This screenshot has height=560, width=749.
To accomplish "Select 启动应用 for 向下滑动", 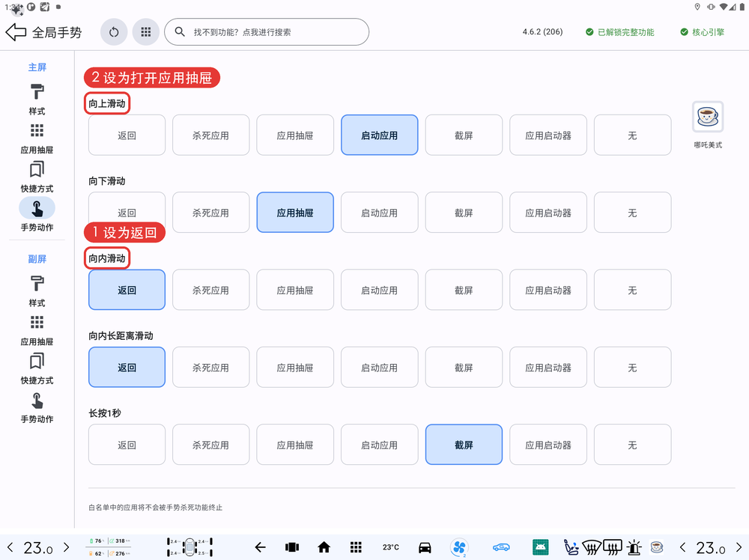I will [x=379, y=213].
